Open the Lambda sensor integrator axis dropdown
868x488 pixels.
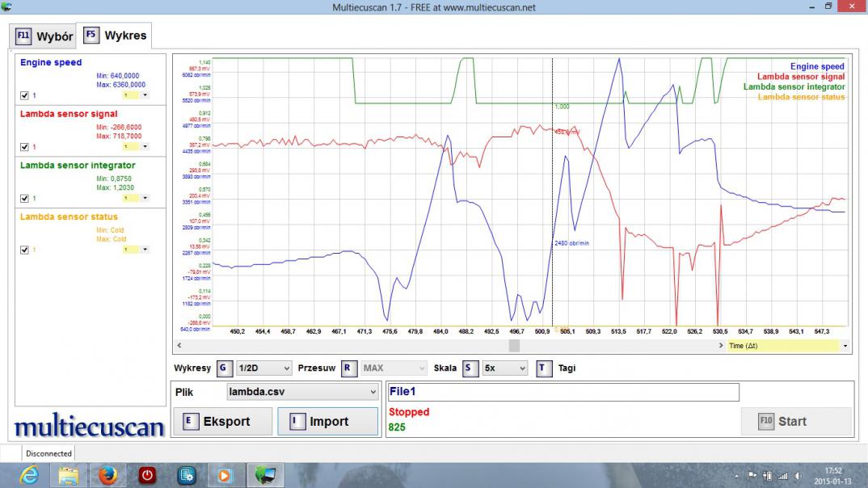point(145,198)
